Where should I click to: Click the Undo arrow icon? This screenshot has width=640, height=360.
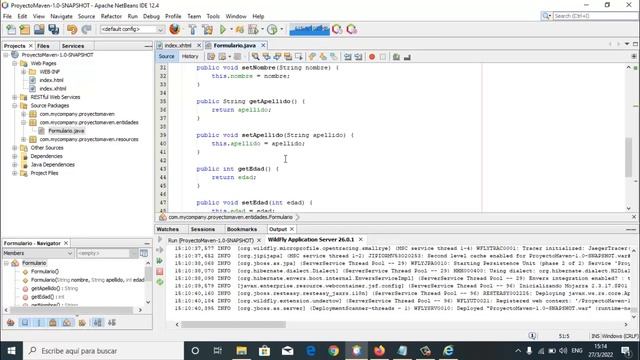tap(72, 29)
